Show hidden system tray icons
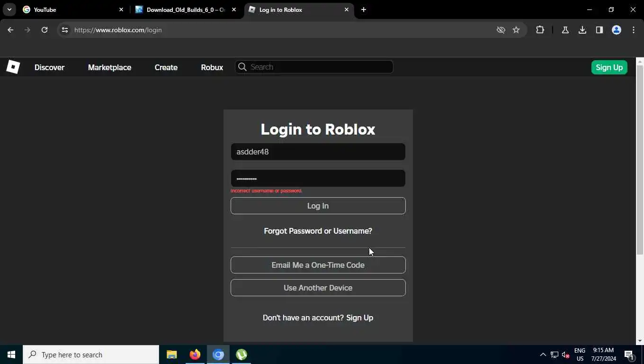The image size is (644, 364). point(543,355)
